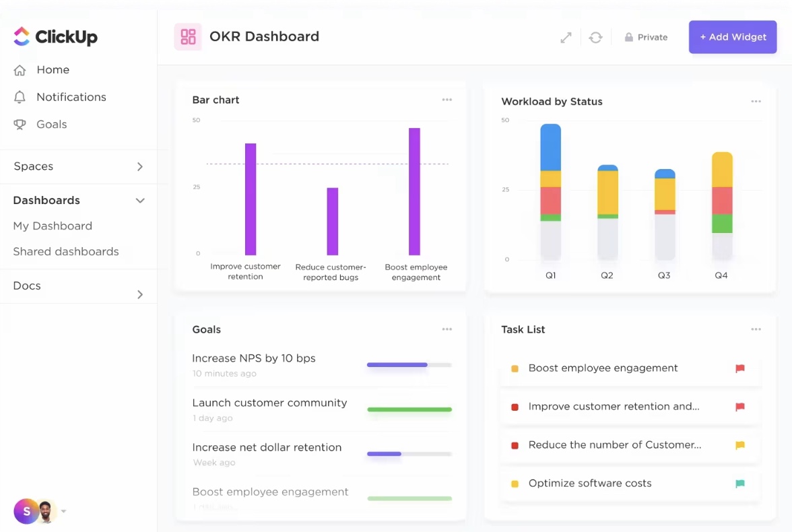Screen dimensions: 792x532
Task: Click teal flag on Optimize software costs
Action: pyautogui.click(x=740, y=484)
